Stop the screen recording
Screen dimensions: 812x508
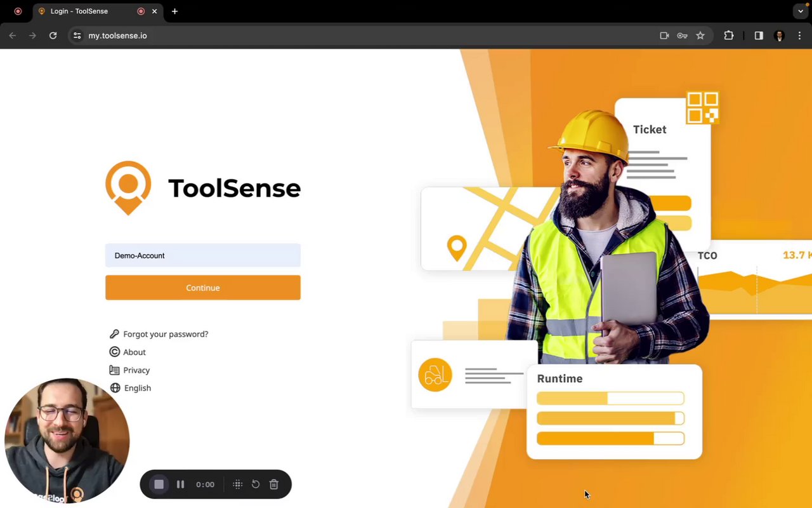[159, 485]
